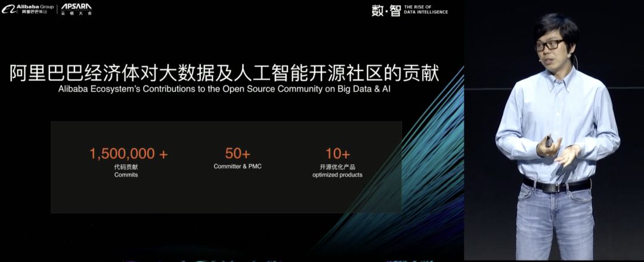Image resolution: width=644 pixels, height=262 pixels.
Task: Click the 'Committer & PMC' label
Action: point(237,167)
